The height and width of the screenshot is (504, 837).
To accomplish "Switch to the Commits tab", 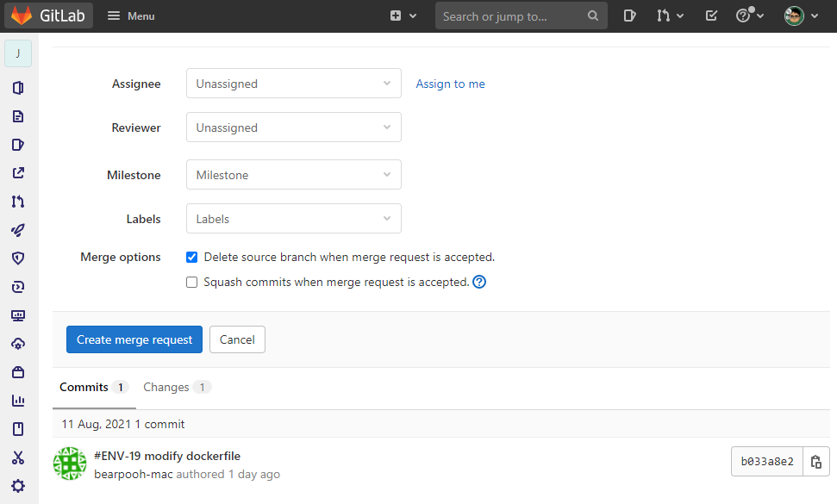I will click(x=94, y=387).
